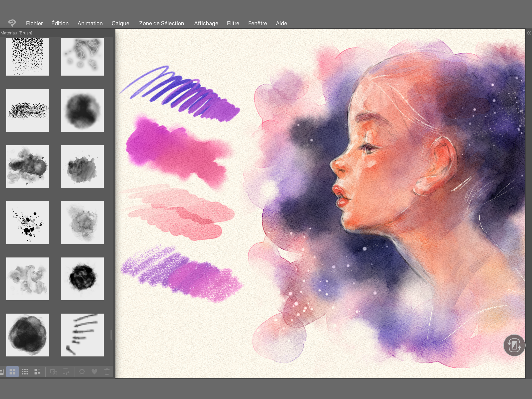532x399 pixels.
Task: Open material settings gear icon
Action: click(x=82, y=372)
